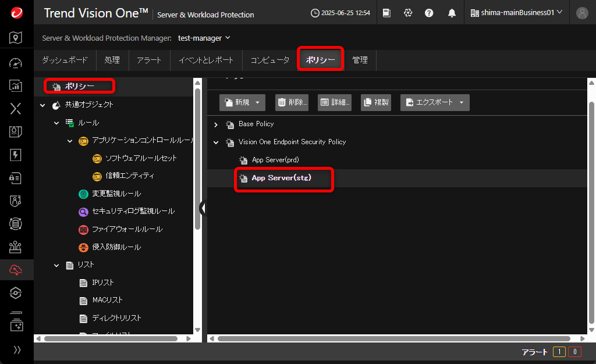This screenshot has width=596, height=364.
Task: Click the 共通オブジェクト shapes icon
Action: click(x=56, y=105)
